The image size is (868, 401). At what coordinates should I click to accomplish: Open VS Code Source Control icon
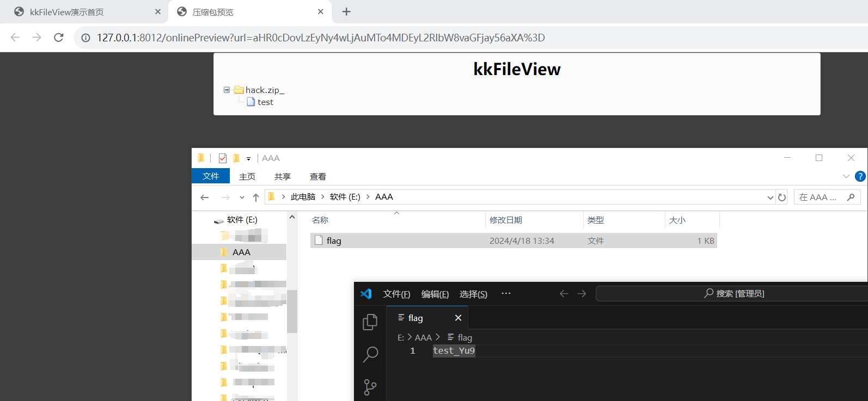click(x=370, y=387)
